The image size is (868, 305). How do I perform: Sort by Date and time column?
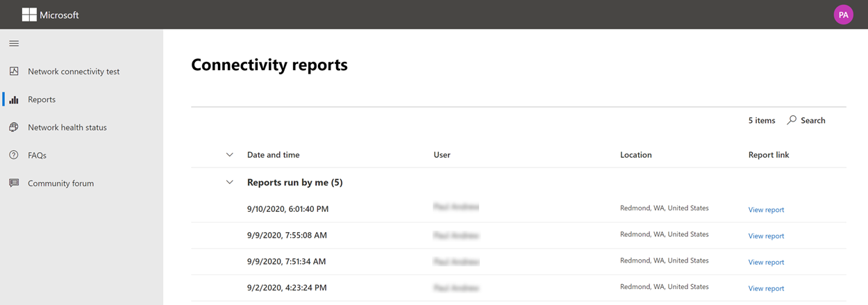[274, 155]
